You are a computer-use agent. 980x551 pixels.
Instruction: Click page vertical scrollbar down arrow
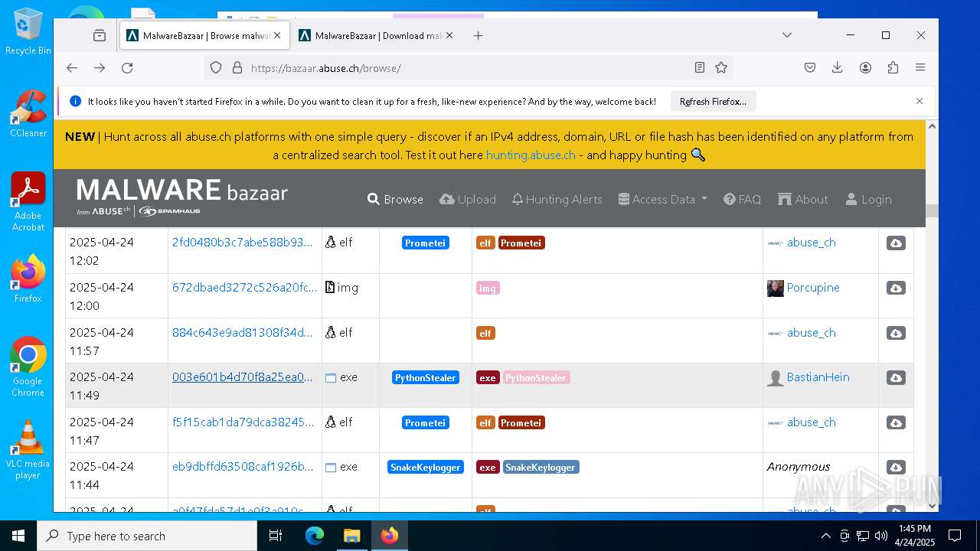click(x=932, y=505)
